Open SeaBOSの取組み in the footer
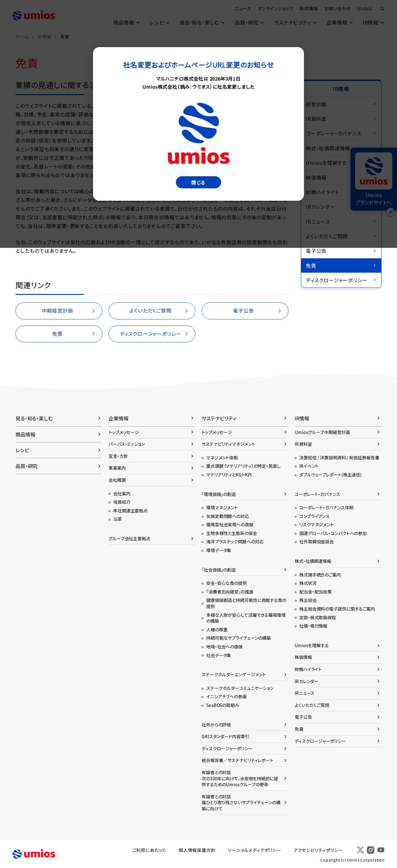 [x=223, y=705]
